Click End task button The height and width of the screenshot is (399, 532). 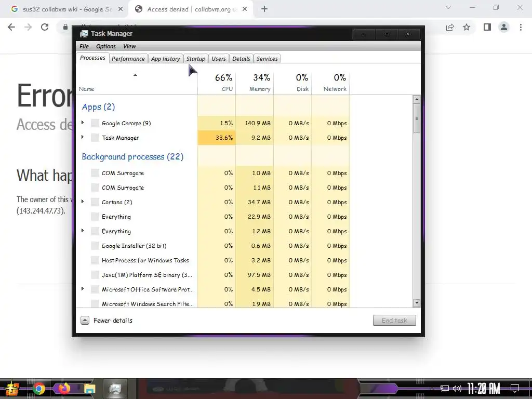(394, 320)
